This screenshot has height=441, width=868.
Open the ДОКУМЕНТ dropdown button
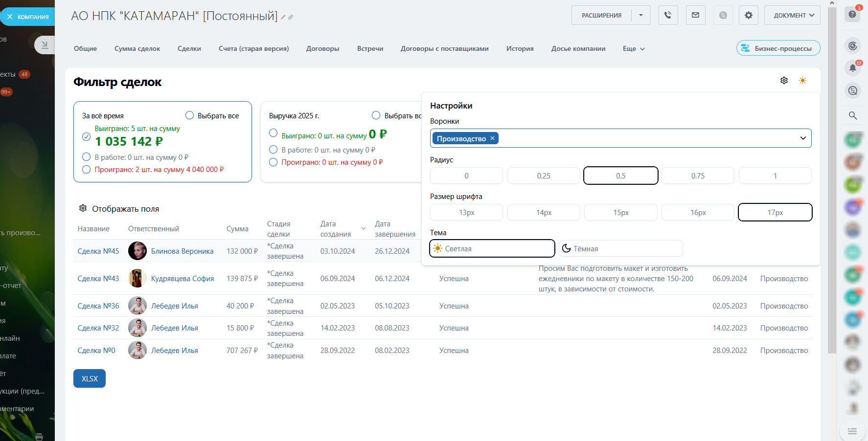[x=792, y=15]
